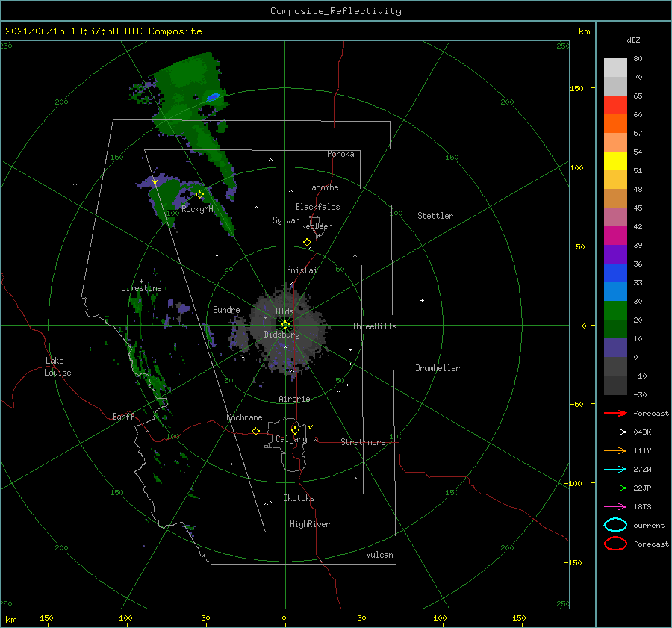672x628 pixels.
Task: Click the 04DK legend label
Action: click(642, 432)
